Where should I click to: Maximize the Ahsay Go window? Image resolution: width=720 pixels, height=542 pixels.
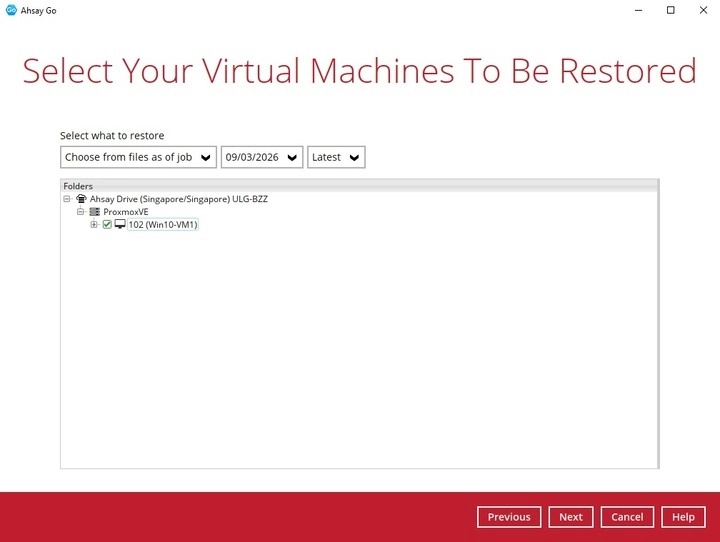coord(670,10)
